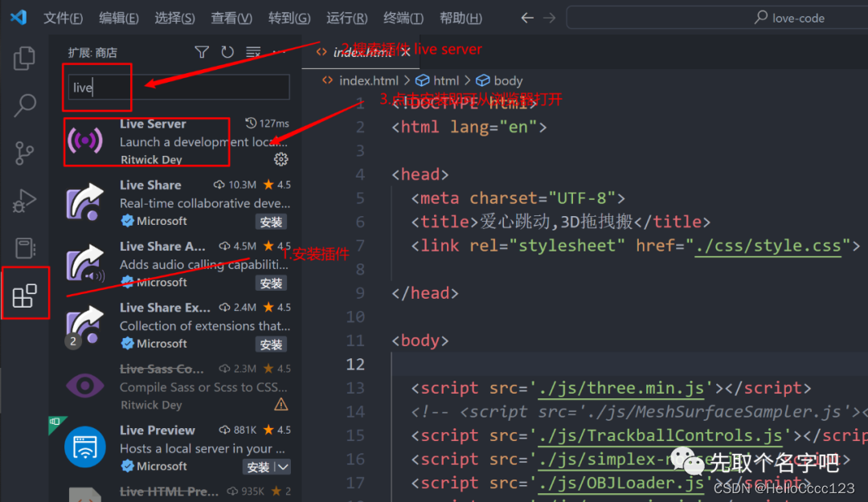Open the ./js/OBJLoader.js script link
868x502 pixels.
(x=621, y=484)
